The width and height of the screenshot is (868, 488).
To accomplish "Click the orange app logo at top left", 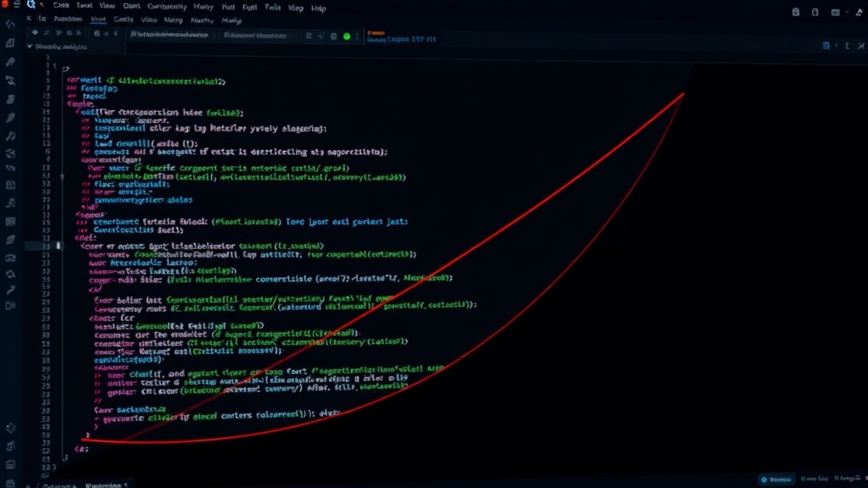I will point(5,4).
